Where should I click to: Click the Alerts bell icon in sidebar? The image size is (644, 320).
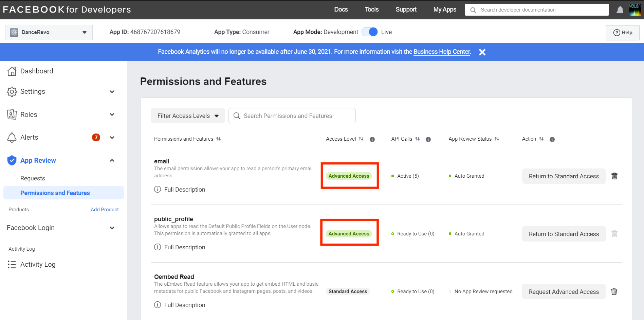[12, 138]
